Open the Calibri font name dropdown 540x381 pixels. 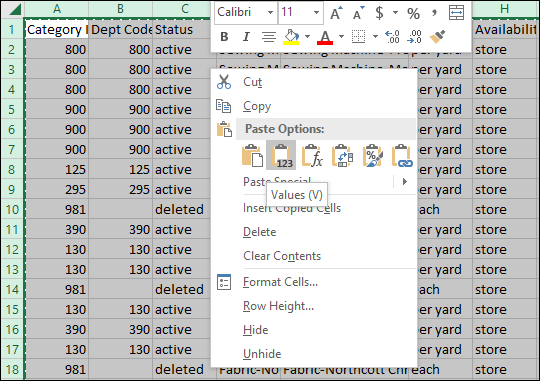tap(270, 13)
